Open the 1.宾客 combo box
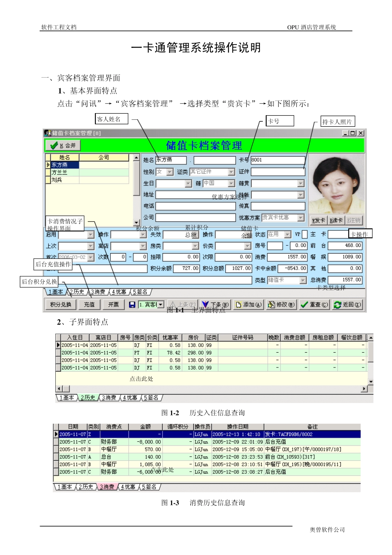Viewport: 392px width, 555px height. [161, 304]
